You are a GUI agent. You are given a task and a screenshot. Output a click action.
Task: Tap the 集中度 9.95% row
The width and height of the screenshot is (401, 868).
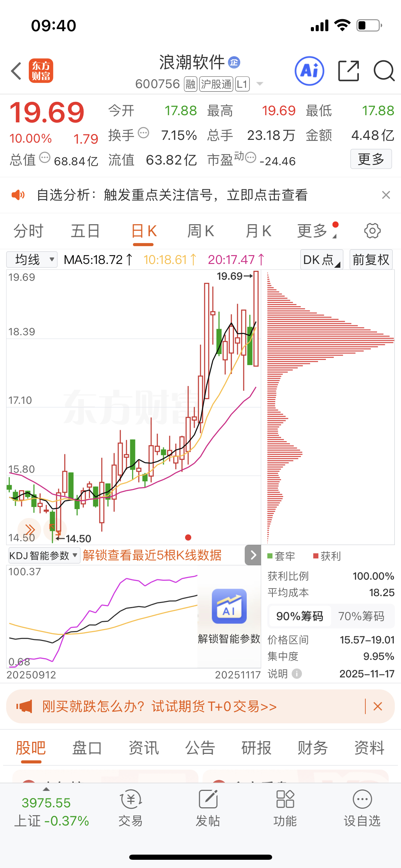tap(331, 656)
